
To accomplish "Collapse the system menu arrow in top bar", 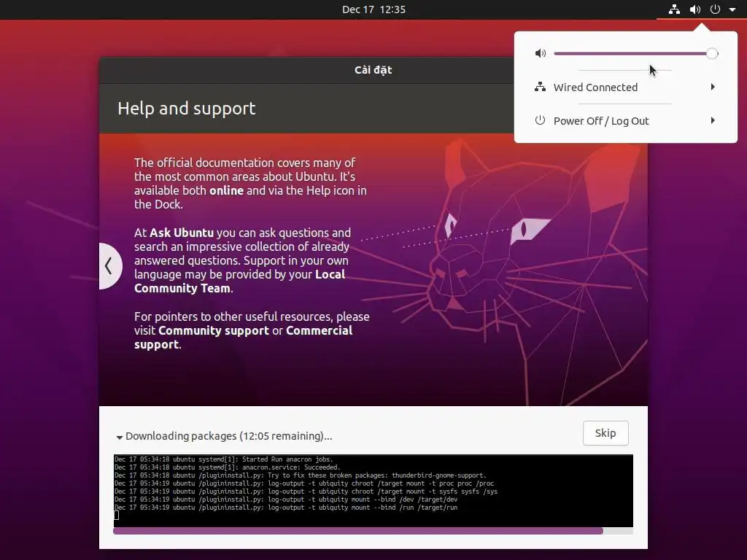I will [x=732, y=9].
